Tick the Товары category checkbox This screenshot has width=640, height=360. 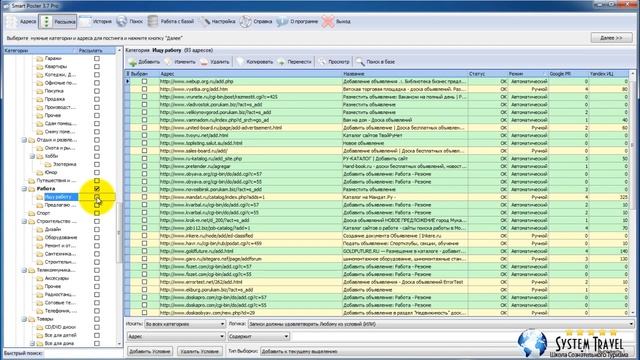point(97,319)
